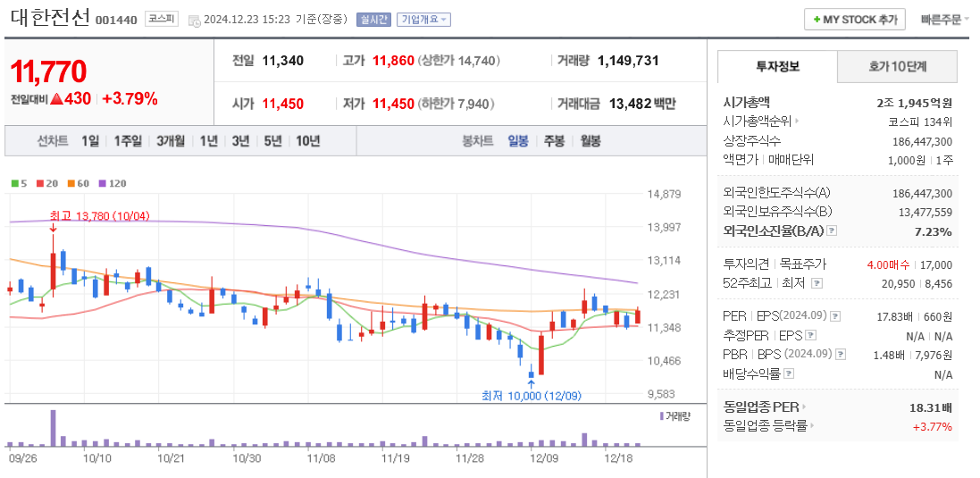The width and height of the screenshot is (980, 478).
Task: Click the 고가 11,860 value
Action: (x=393, y=62)
